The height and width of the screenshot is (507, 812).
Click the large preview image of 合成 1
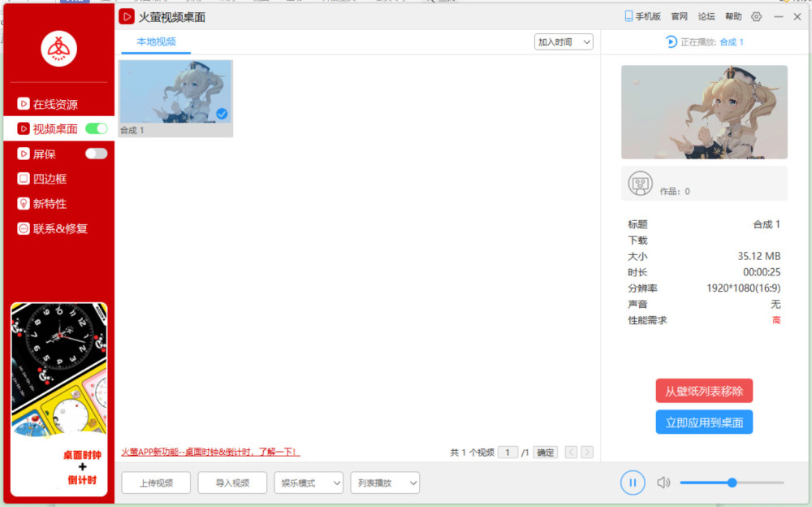tap(704, 112)
